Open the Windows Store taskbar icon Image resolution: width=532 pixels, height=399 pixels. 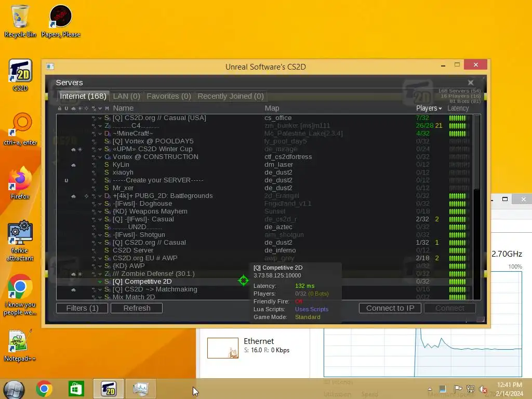[76, 389]
